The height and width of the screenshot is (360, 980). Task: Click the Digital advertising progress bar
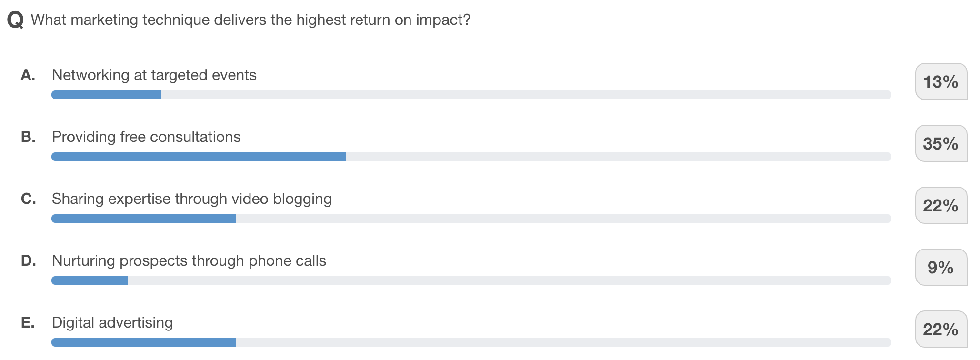click(471, 342)
